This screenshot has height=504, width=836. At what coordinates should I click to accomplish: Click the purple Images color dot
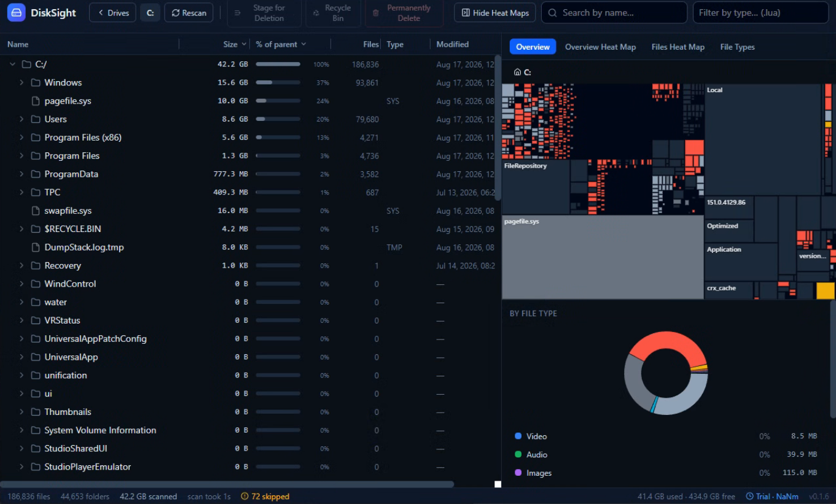[518, 473]
